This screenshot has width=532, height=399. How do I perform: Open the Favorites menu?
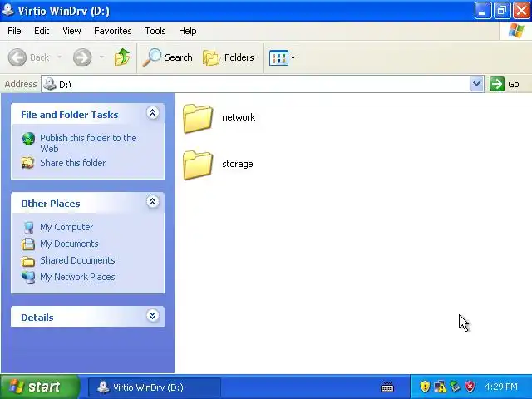click(113, 31)
